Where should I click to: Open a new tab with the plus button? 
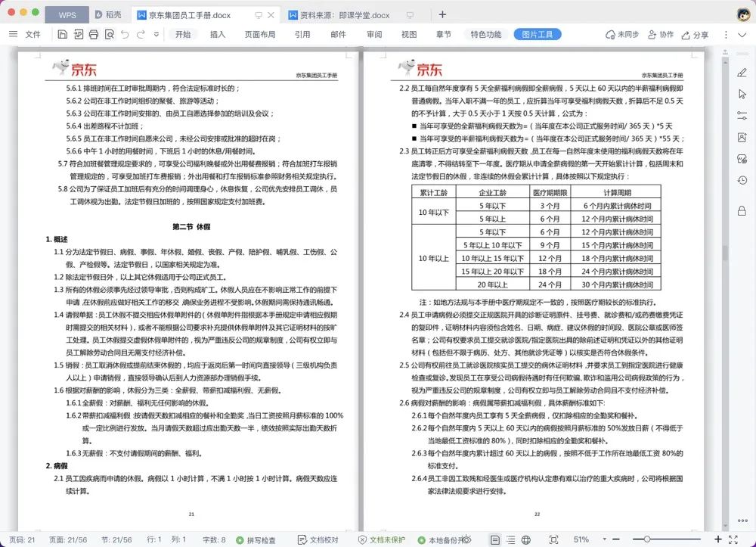click(442, 14)
